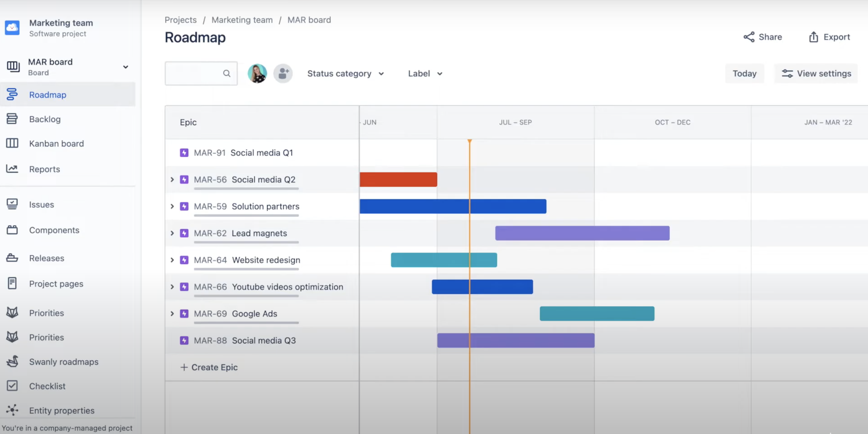
Task: Expand the MAR-56 Social media Q2 epic
Action: click(x=172, y=180)
